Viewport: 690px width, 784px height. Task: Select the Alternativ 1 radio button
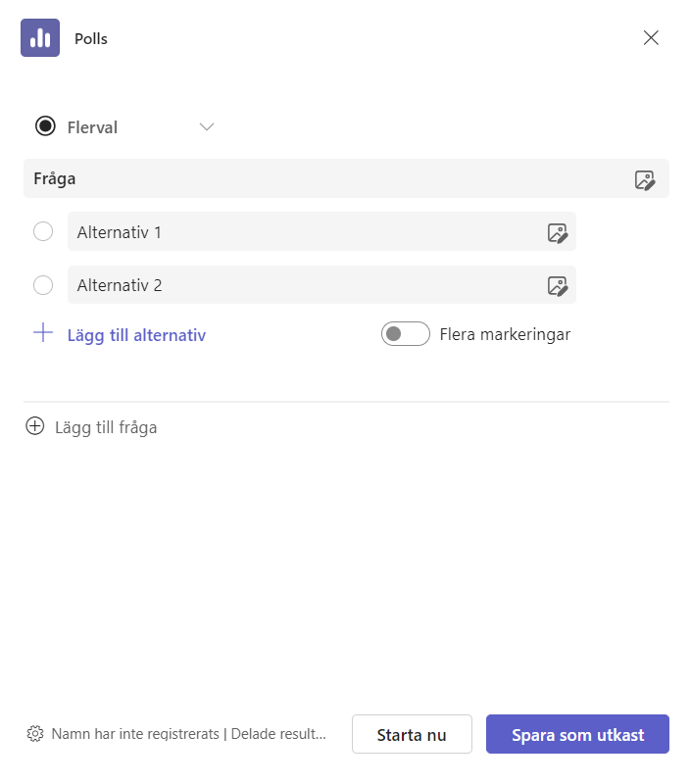[x=43, y=231]
